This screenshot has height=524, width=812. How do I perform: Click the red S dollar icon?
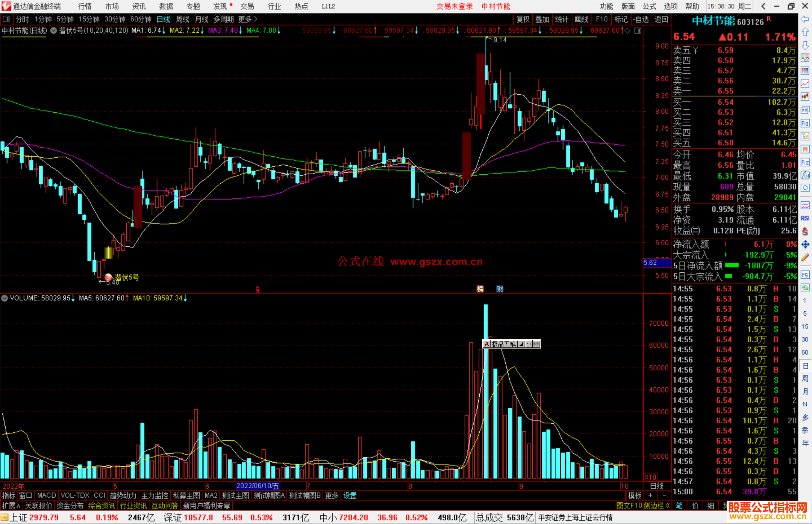tap(805, 231)
